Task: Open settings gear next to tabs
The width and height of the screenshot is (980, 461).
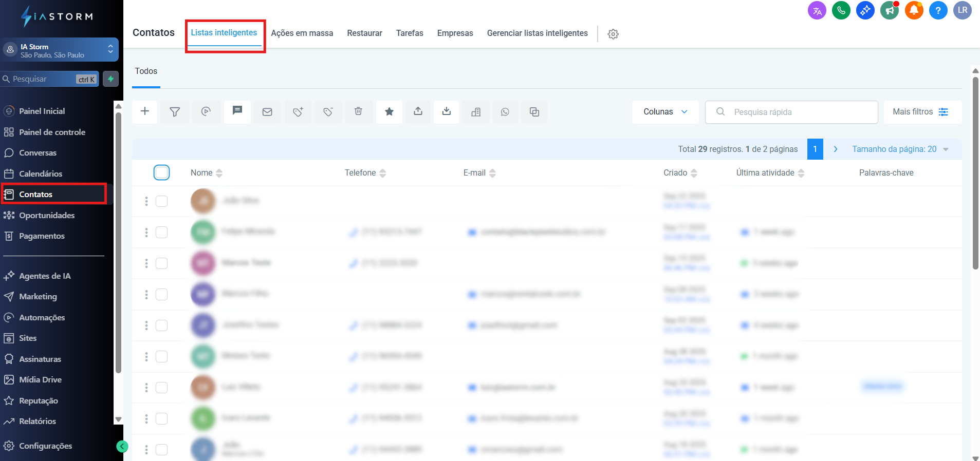Action: [613, 34]
